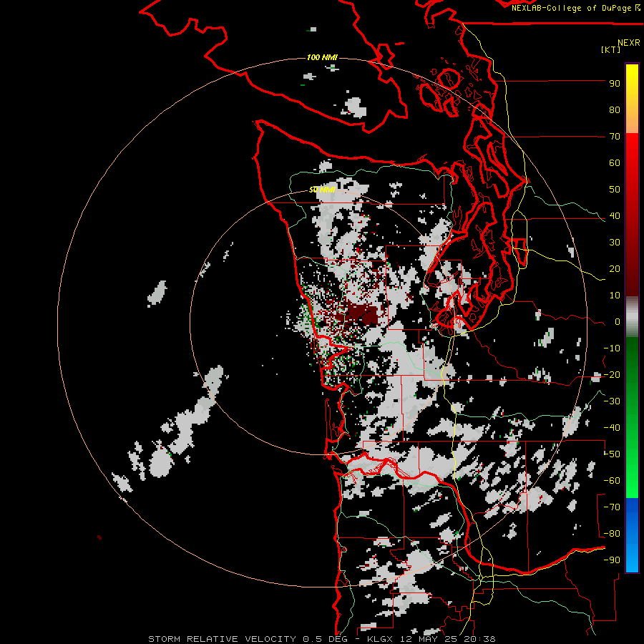Select the 0 knot scale label

618,322
